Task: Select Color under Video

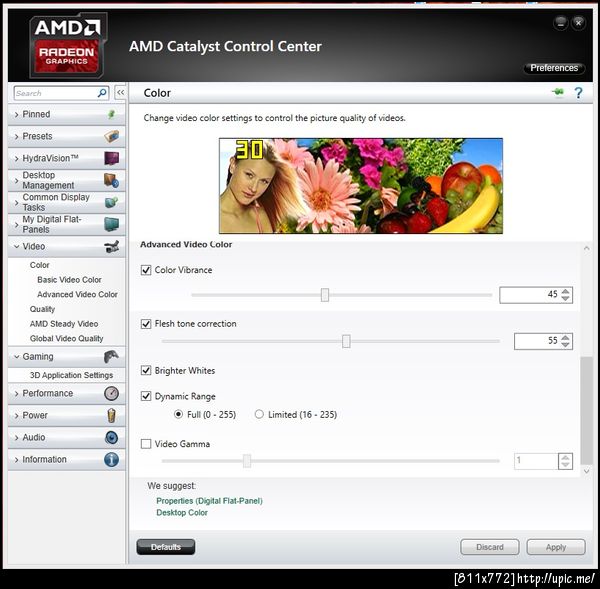Action: pos(39,265)
